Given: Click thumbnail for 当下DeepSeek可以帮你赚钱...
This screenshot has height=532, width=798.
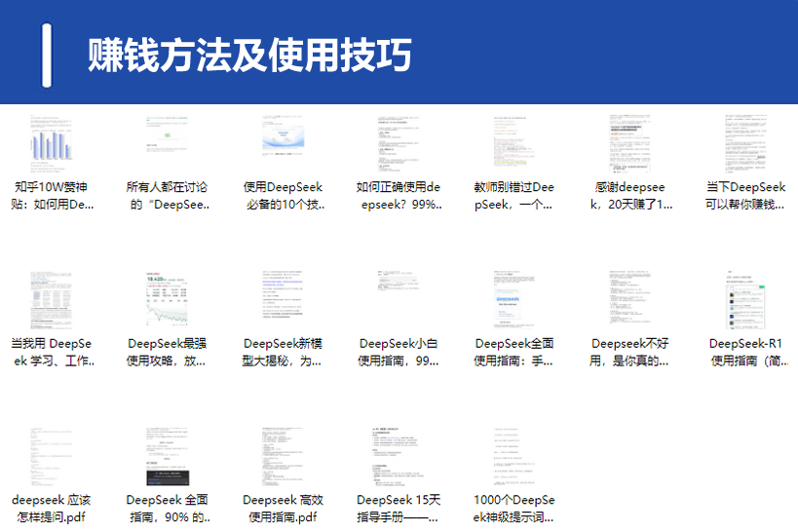Looking at the screenshot, I should (x=746, y=143).
